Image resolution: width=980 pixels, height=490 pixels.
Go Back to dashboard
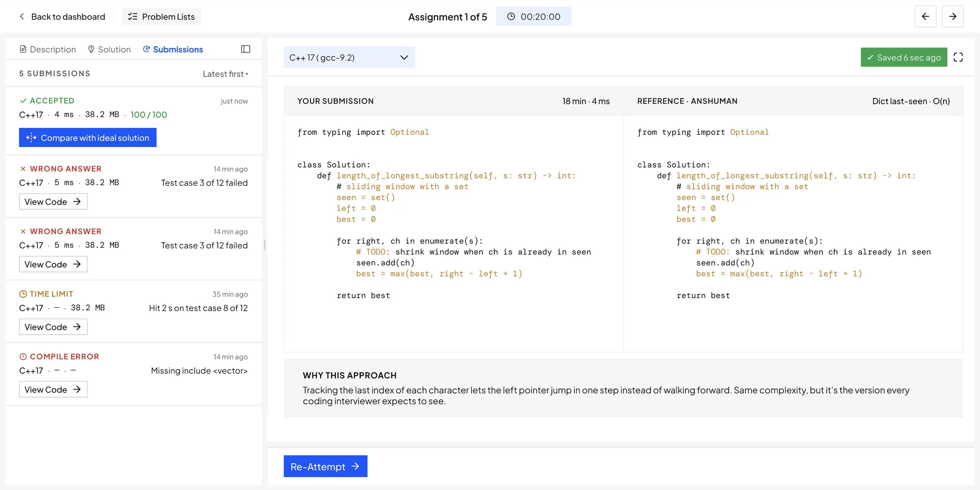coord(62,17)
